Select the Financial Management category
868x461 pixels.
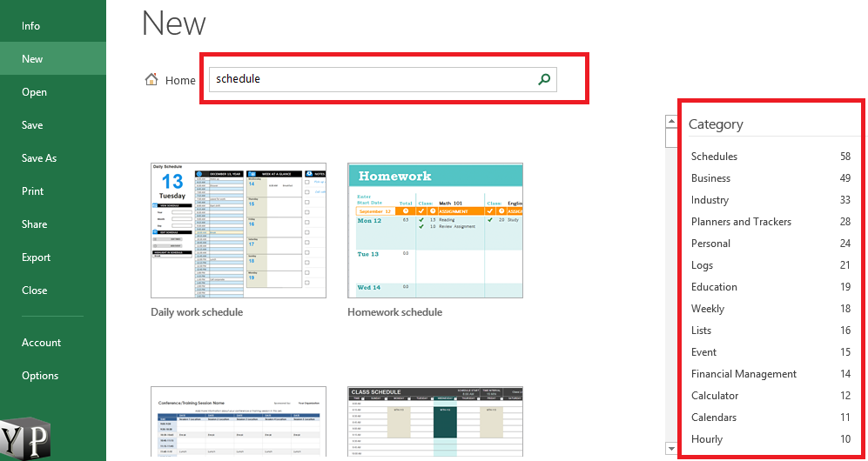pyautogui.click(x=744, y=374)
